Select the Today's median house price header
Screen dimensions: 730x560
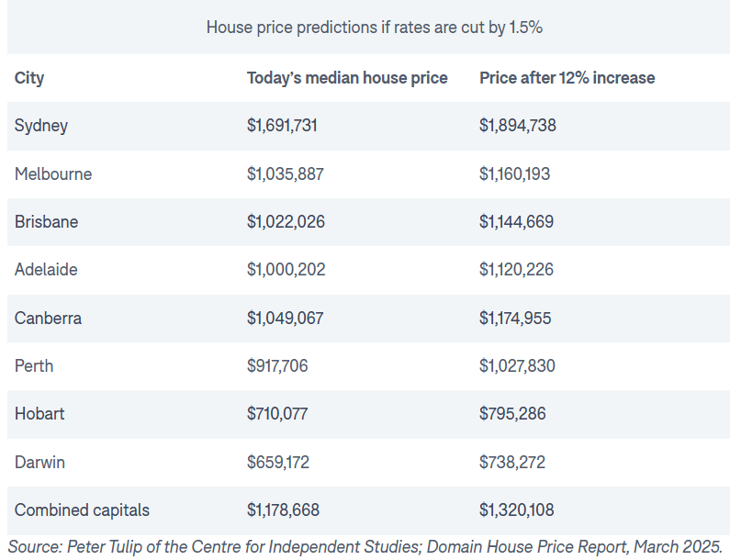coord(347,78)
